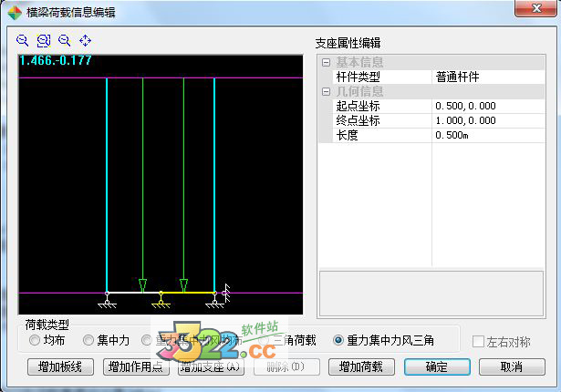Image resolution: width=561 pixels, height=392 pixels.
Task: Cancel with the 取消 button
Action: [x=512, y=367]
